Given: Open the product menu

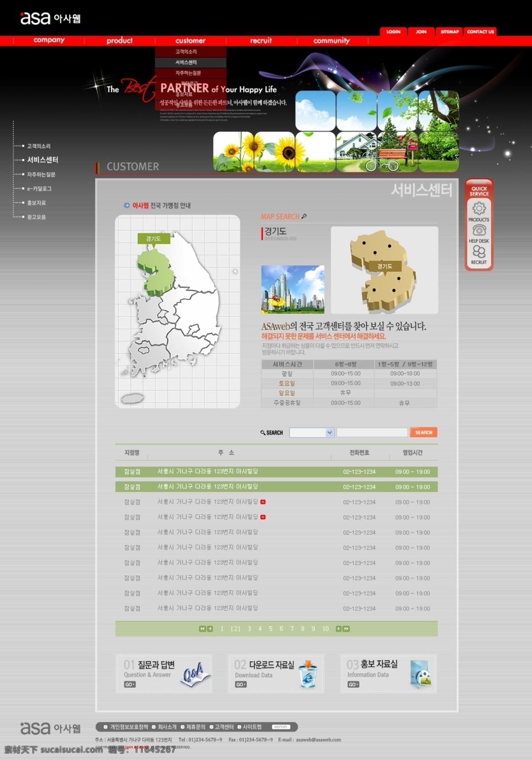Looking at the screenshot, I should click(119, 40).
